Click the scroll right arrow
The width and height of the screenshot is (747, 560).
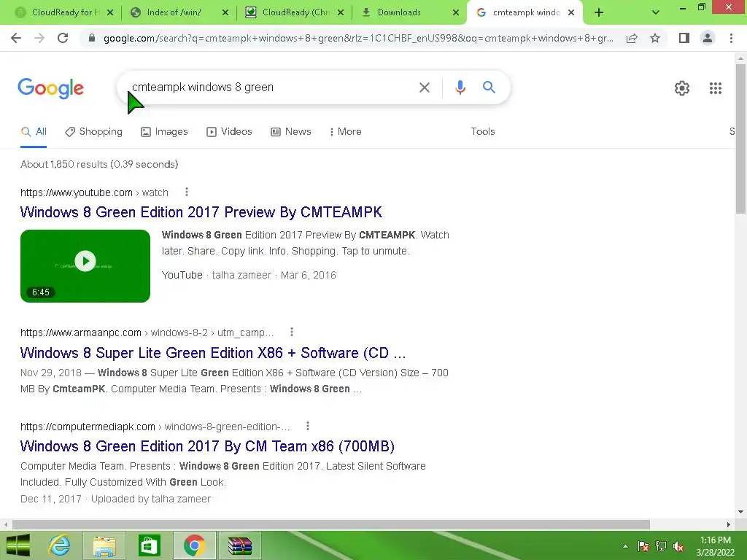729,524
